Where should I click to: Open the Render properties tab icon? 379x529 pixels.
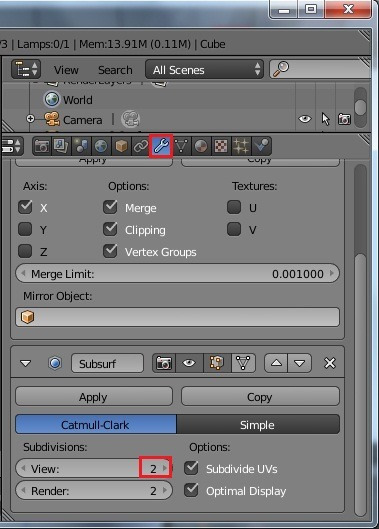click(42, 146)
